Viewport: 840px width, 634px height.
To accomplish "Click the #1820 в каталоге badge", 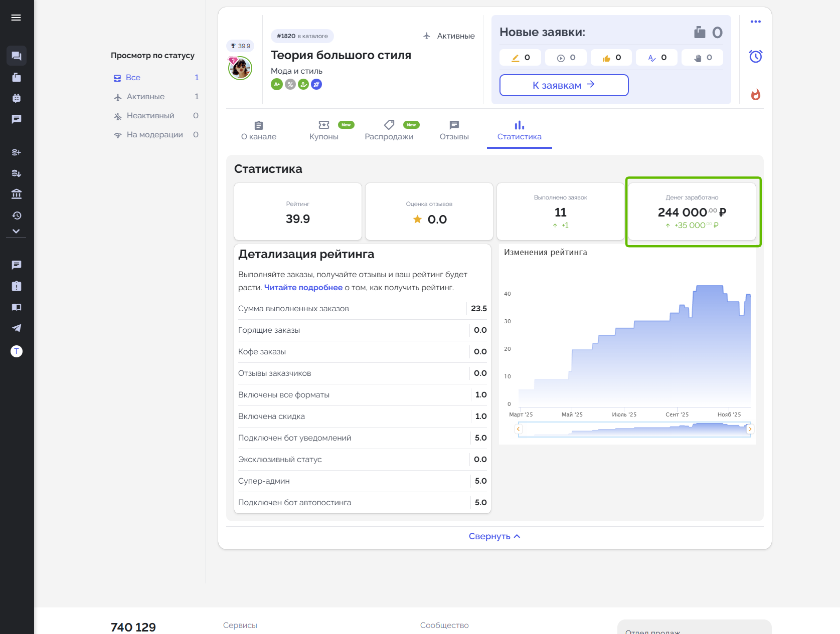I will point(302,36).
